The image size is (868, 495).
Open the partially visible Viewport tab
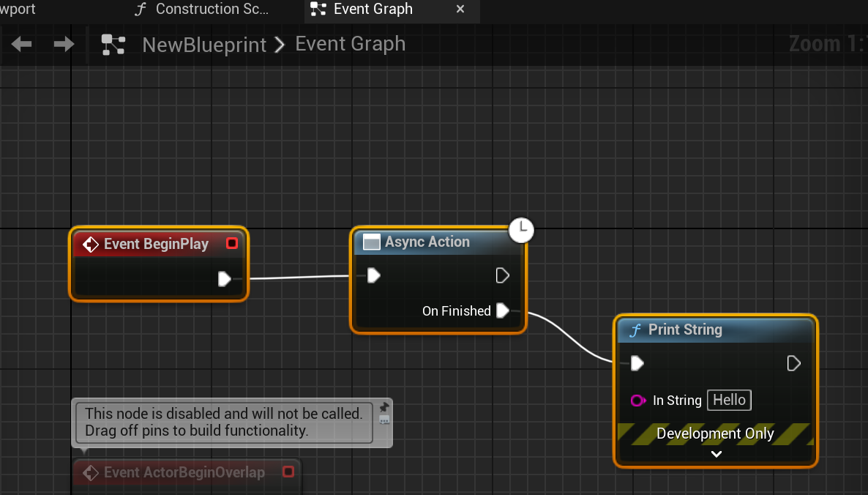(x=18, y=10)
